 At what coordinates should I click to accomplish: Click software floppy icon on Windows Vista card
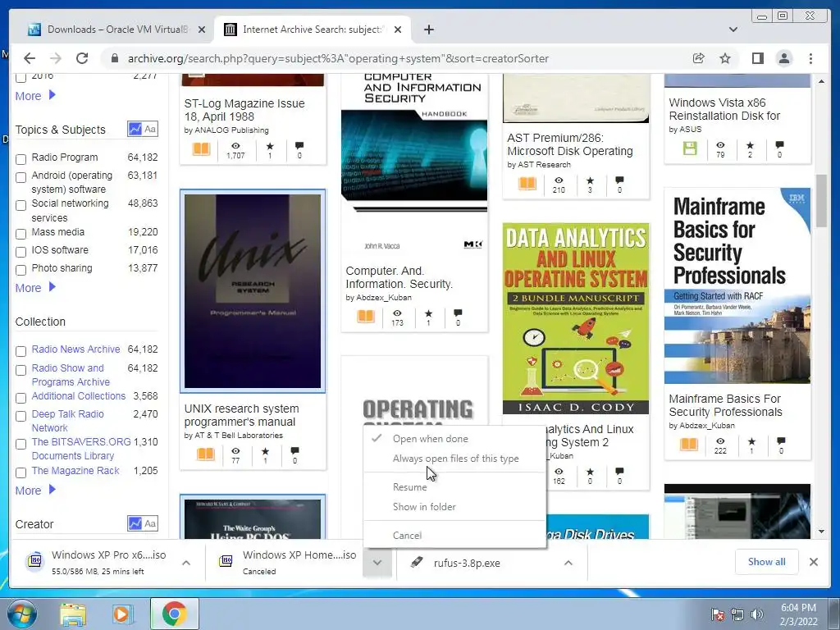(690, 148)
